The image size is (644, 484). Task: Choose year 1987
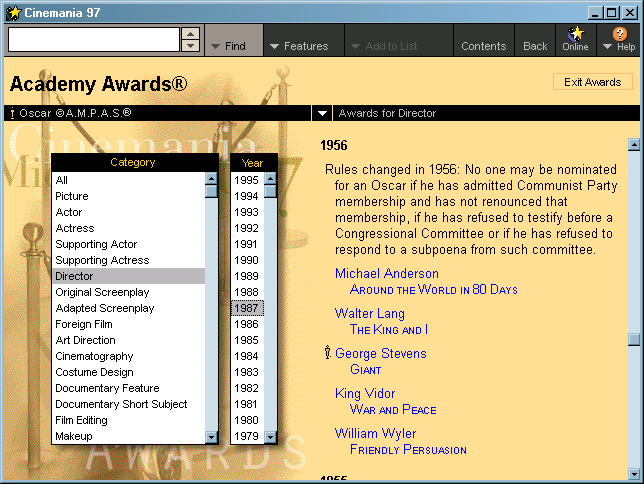(248, 308)
